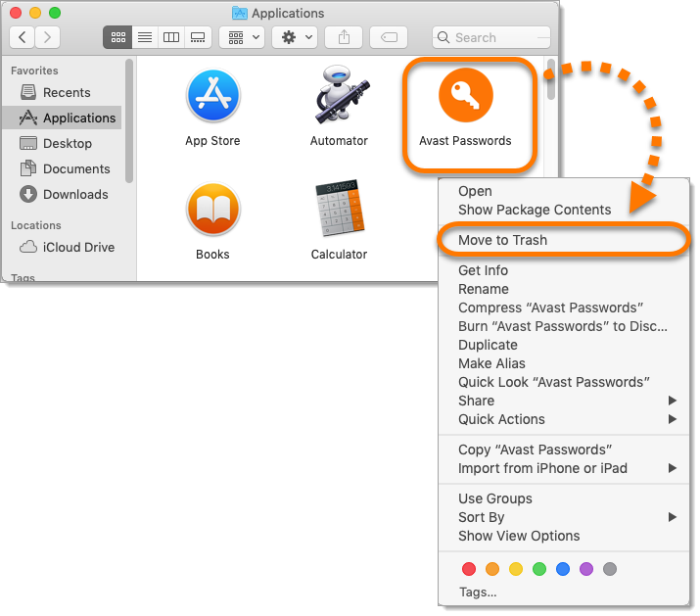
Task: Choose Open from the context menu
Action: tap(564, 191)
